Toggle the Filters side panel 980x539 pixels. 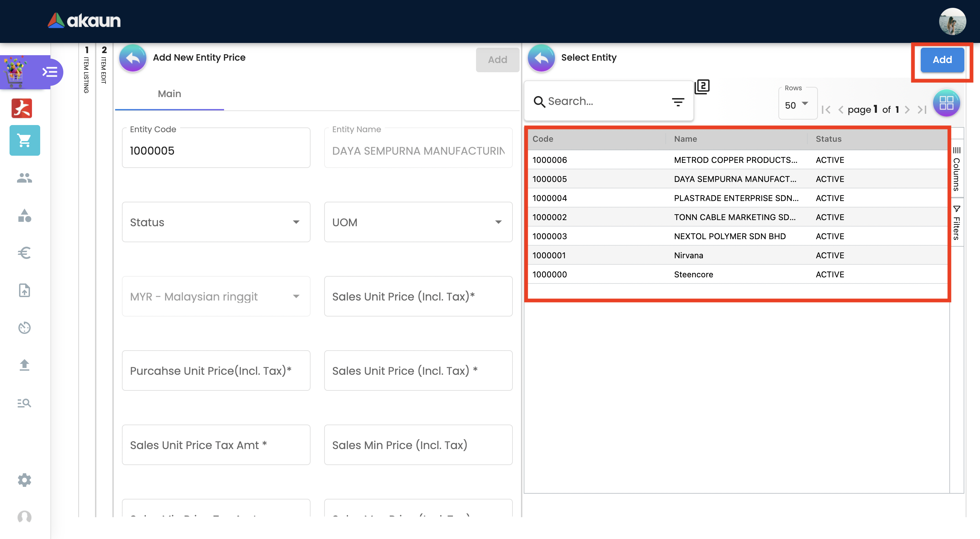point(957,223)
